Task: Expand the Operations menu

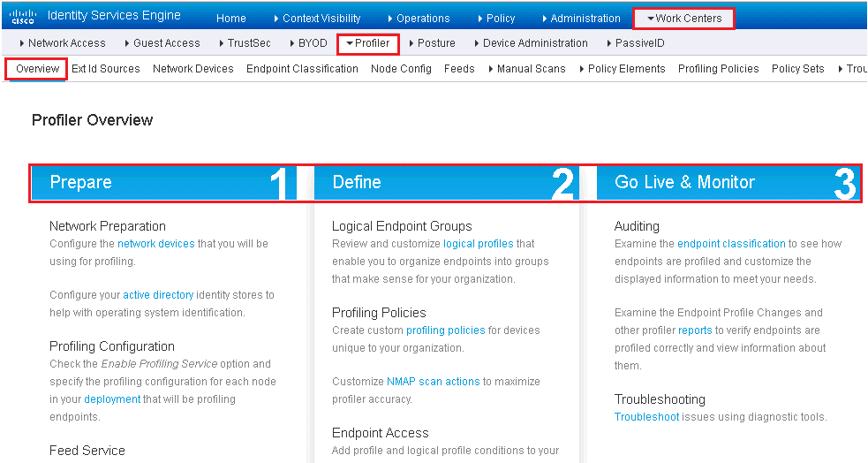Action: coord(419,19)
